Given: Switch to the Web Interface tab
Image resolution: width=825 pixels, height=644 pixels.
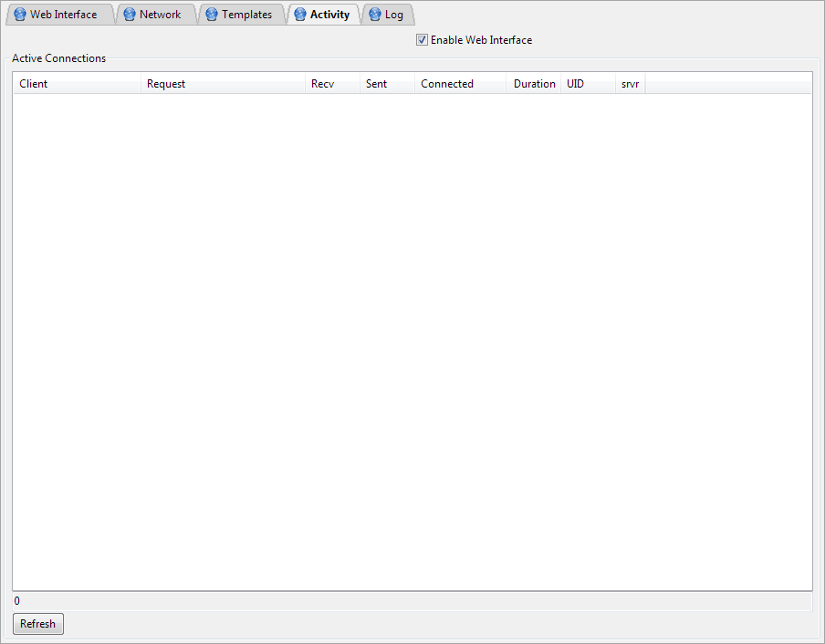Looking at the screenshot, I should 63,15.
